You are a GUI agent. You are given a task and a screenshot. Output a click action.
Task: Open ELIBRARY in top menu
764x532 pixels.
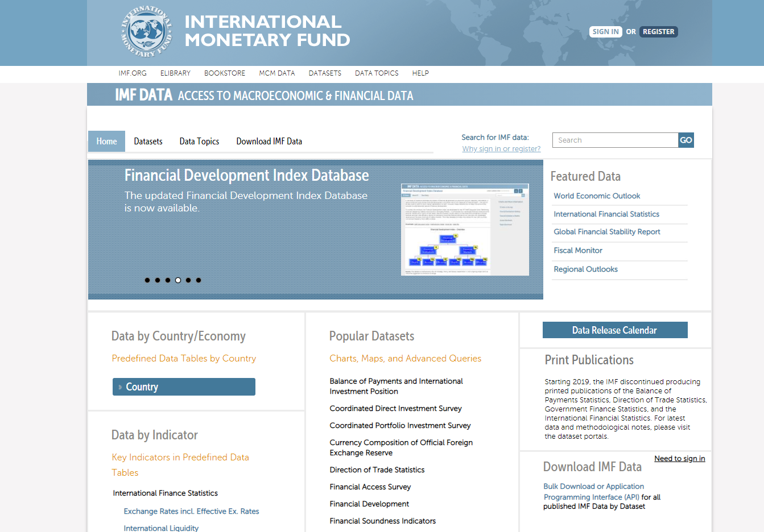[175, 73]
